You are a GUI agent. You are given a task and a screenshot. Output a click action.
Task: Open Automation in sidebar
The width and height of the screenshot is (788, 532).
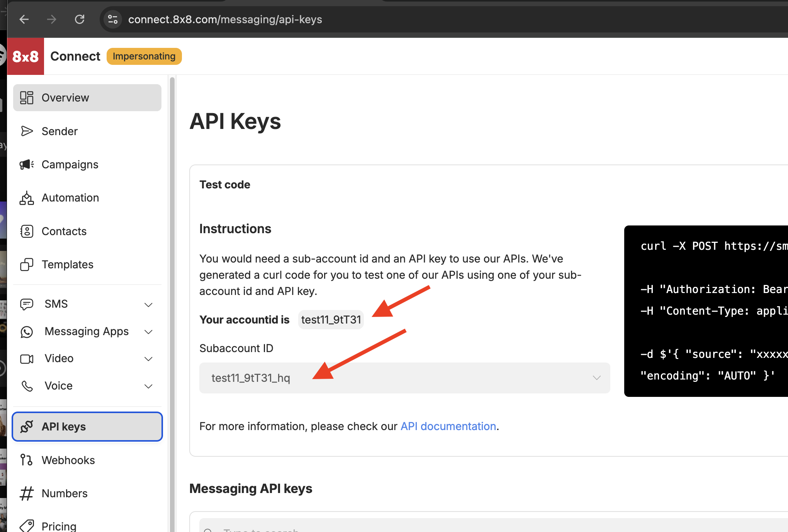point(87,198)
